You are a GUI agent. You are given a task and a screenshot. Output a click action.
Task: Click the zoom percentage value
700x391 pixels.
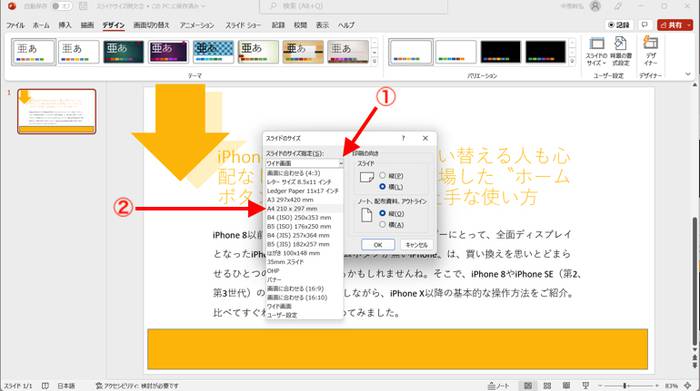pyautogui.click(x=671, y=386)
